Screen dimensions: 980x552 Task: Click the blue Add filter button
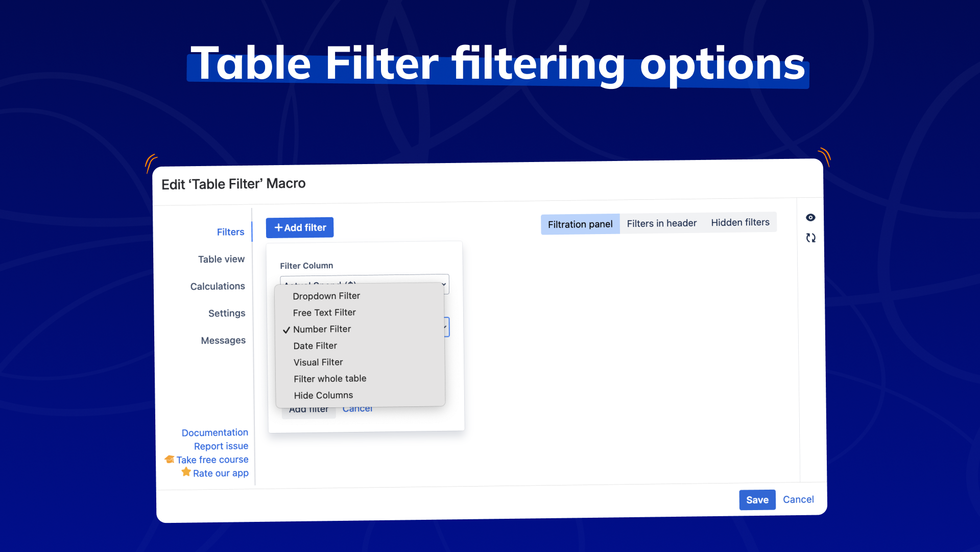pos(300,227)
